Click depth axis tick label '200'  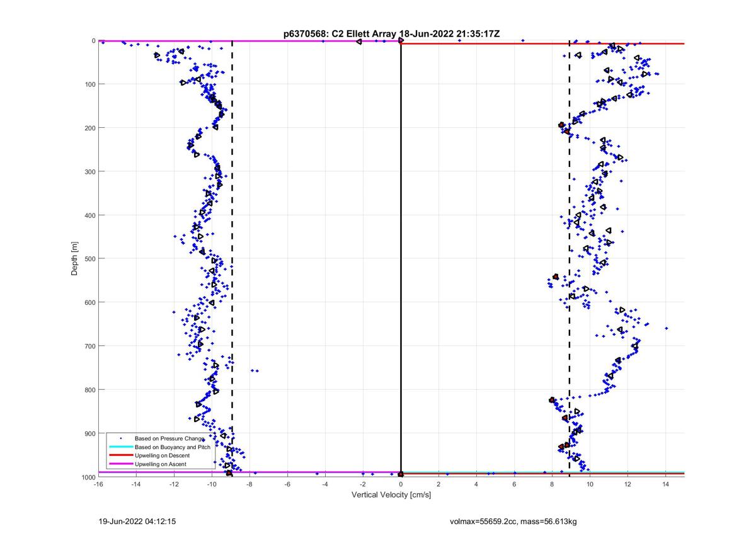pyautogui.click(x=89, y=128)
